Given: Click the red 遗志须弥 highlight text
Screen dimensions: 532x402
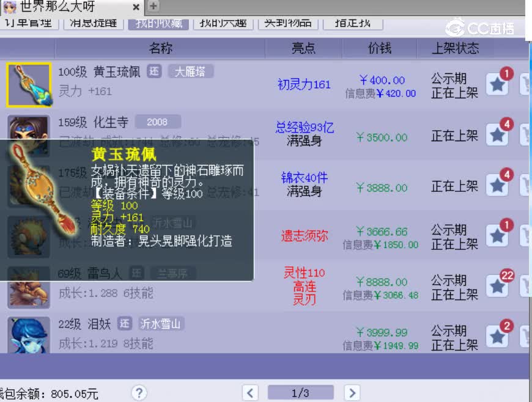Looking at the screenshot, I should pos(305,235).
